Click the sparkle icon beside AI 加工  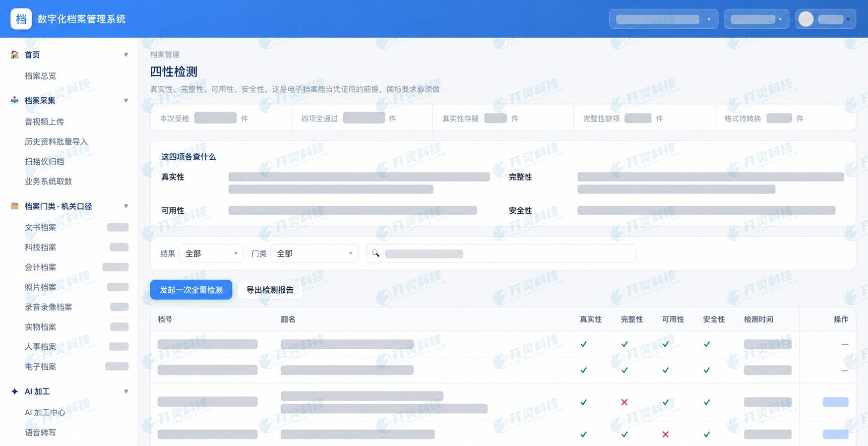(x=15, y=391)
